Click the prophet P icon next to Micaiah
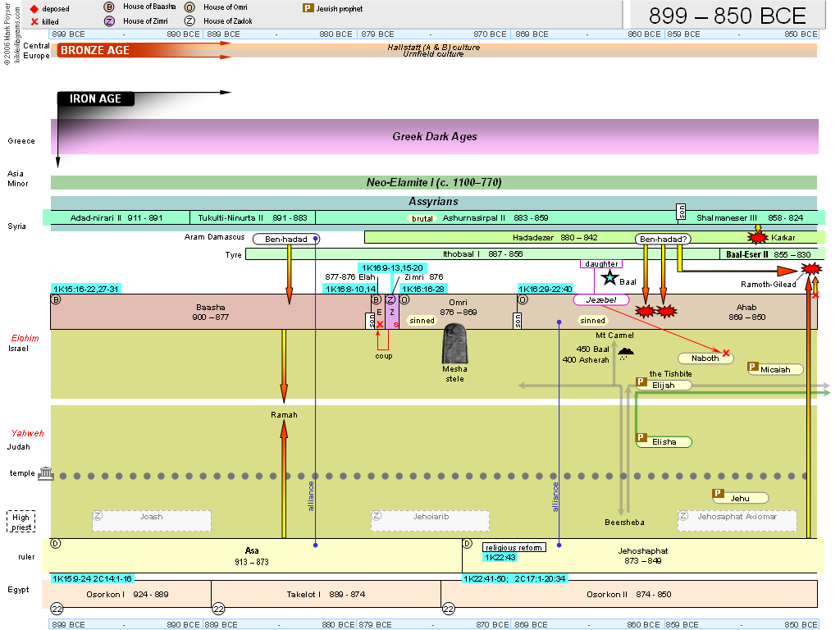 click(x=753, y=368)
